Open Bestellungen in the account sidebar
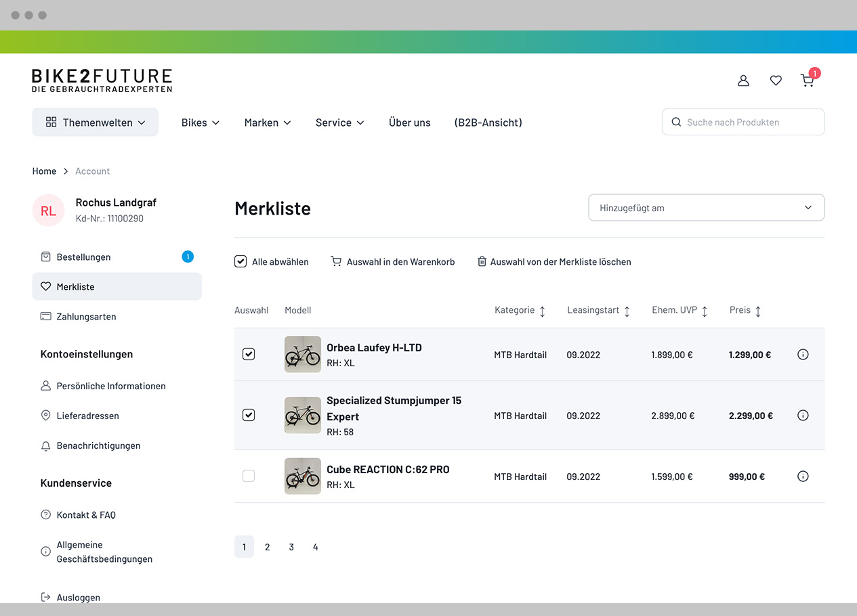 click(x=83, y=257)
